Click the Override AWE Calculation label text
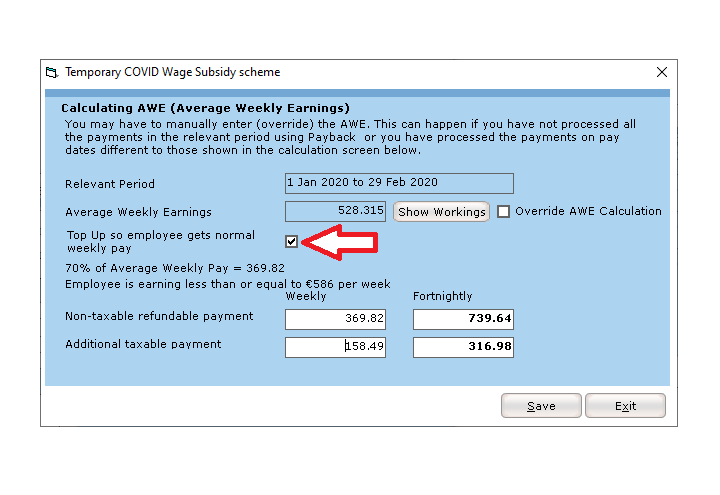Image resolution: width=720 pixels, height=495 pixels. click(x=588, y=211)
